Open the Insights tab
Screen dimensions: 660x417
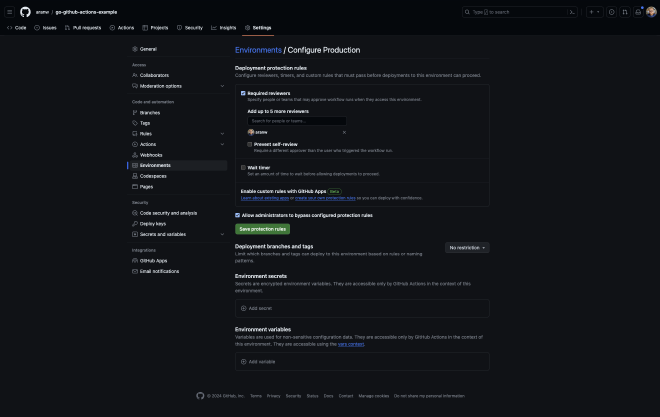point(224,28)
